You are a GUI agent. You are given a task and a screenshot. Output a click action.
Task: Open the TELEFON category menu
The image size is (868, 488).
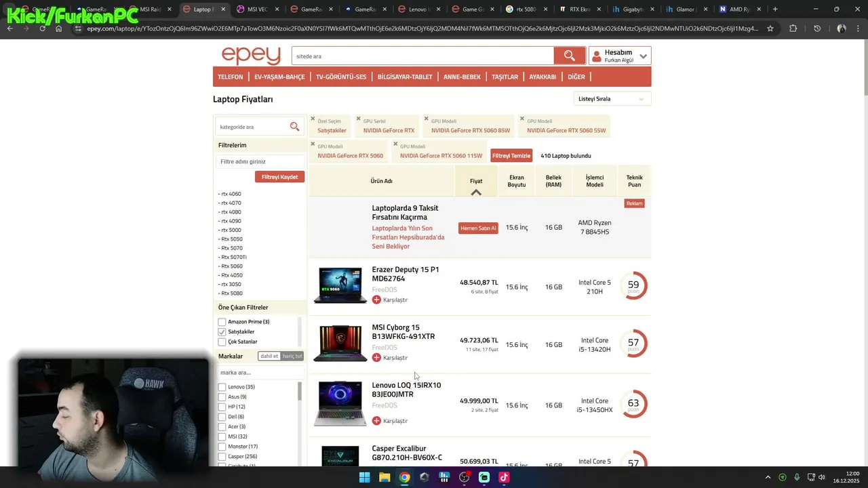(230, 77)
